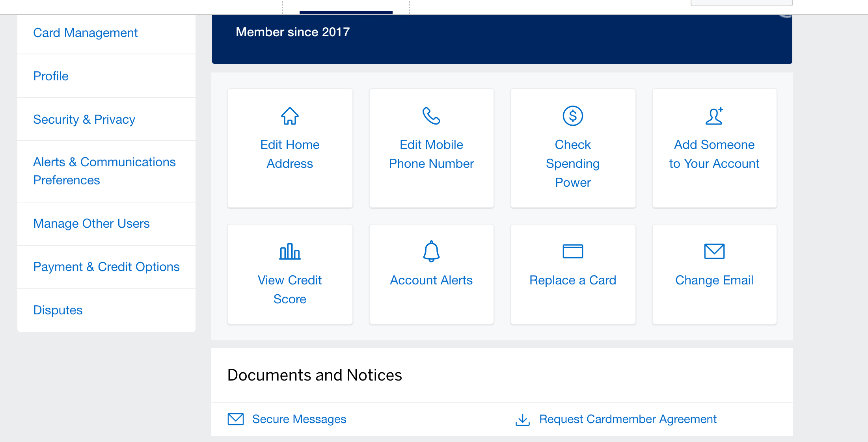This screenshot has height=442, width=868.
Task: Click the dollar sign icon for Check Spending Power
Action: point(572,116)
